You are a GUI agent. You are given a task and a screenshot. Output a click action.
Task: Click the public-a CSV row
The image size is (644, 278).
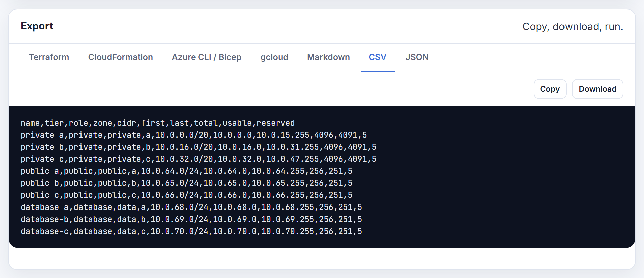tap(187, 171)
